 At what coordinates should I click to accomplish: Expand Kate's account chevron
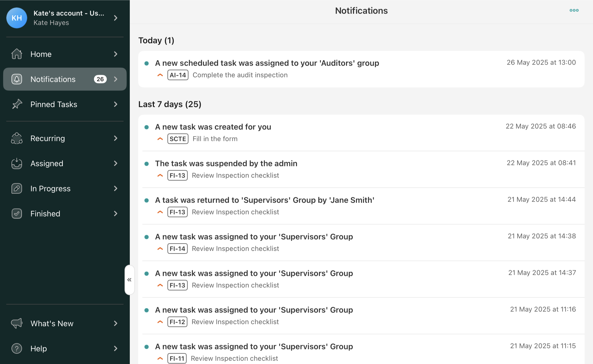point(116,18)
